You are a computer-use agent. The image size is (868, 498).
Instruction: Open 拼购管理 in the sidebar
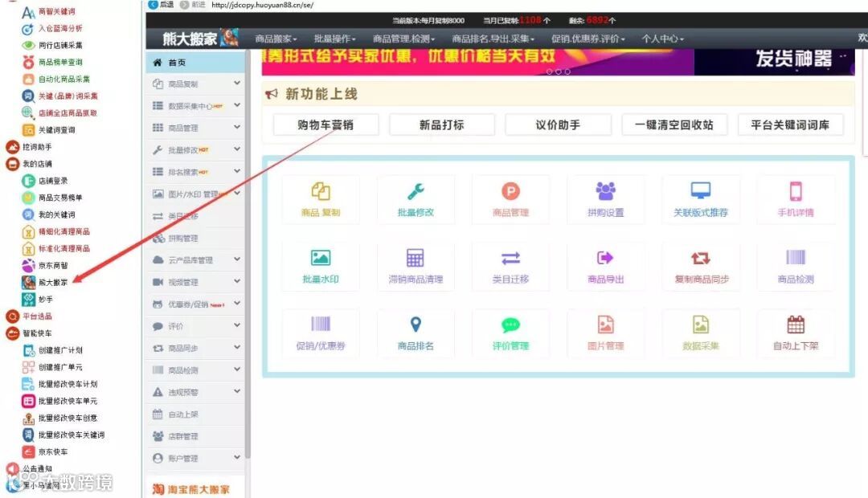(195, 238)
